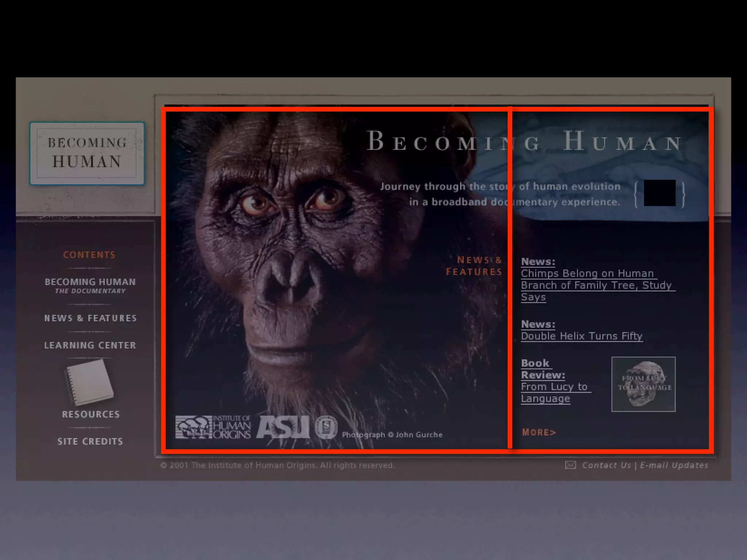
Task: Open the From Lucy to Language thumbnail
Action: coord(643,384)
